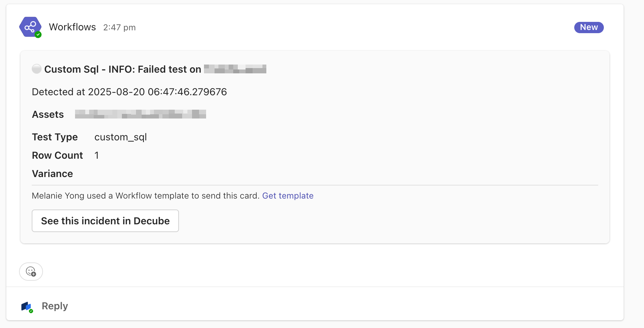Click the Melanie Yong workflow attribution text
644x328 pixels.
pyautogui.click(x=146, y=196)
